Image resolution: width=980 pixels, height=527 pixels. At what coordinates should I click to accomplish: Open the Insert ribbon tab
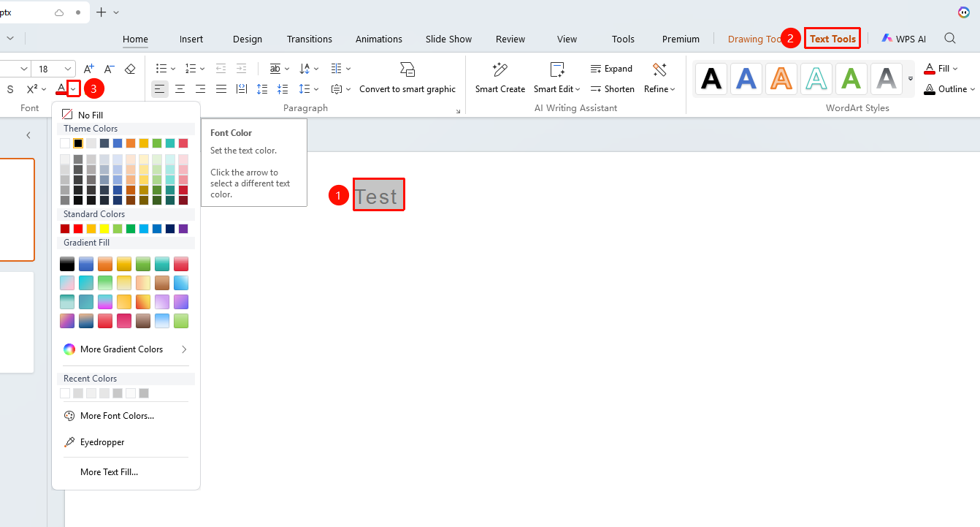191,39
